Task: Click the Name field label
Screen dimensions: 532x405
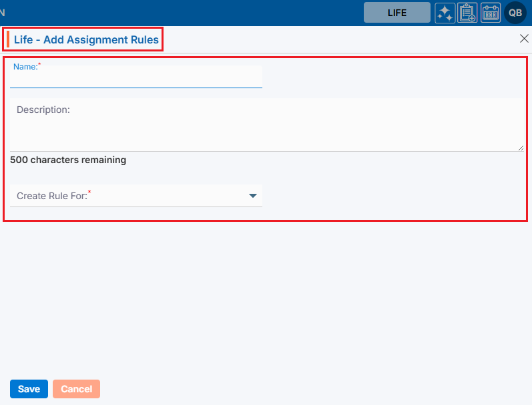Action: (x=25, y=67)
